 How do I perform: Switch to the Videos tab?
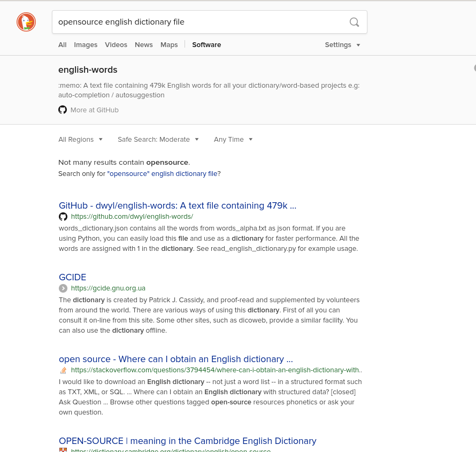point(116,45)
